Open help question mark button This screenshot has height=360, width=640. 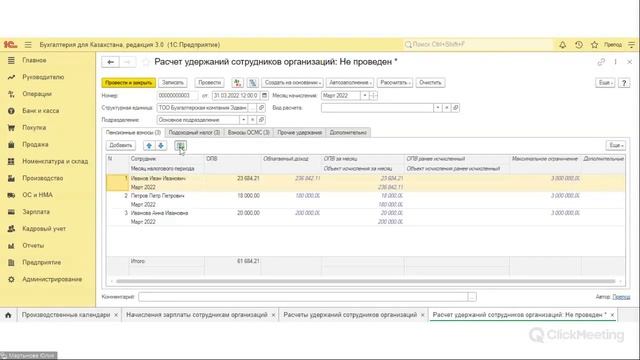click(x=624, y=82)
